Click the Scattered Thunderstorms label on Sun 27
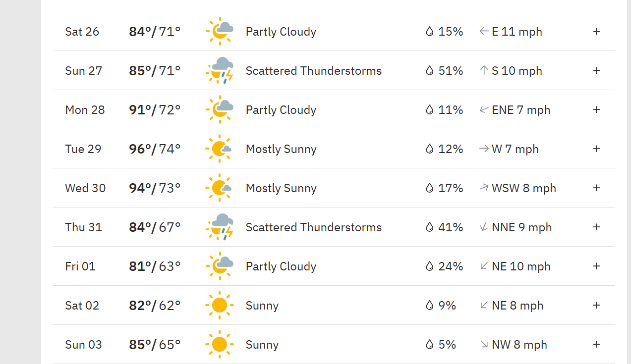 [313, 70]
